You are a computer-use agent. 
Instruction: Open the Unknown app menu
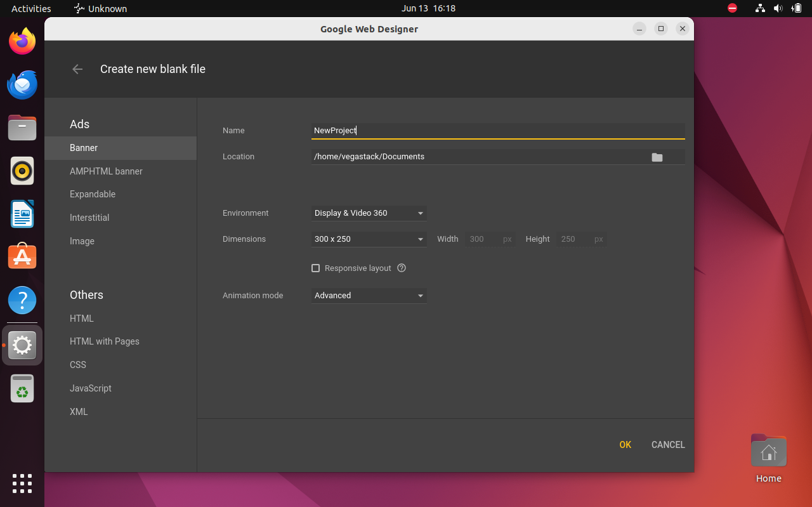100,8
